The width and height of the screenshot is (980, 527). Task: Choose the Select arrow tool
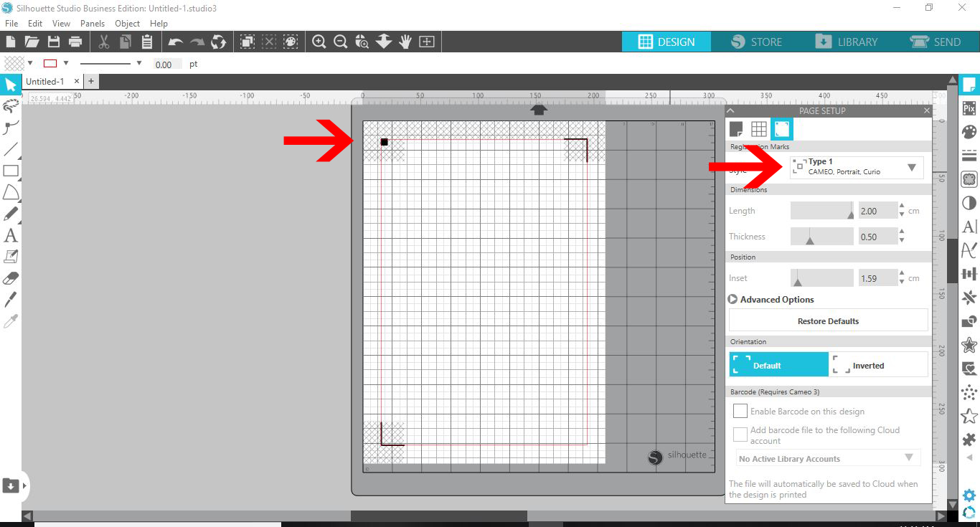pos(11,85)
